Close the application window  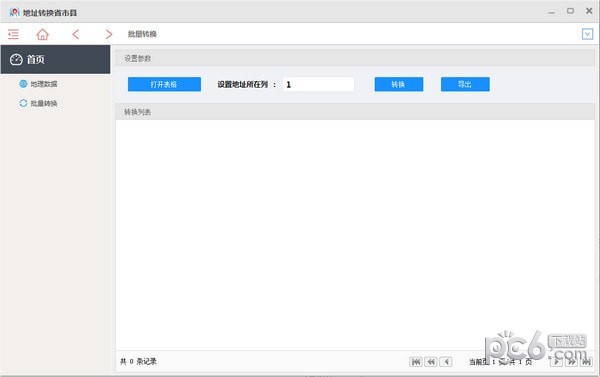[x=589, y=11]
